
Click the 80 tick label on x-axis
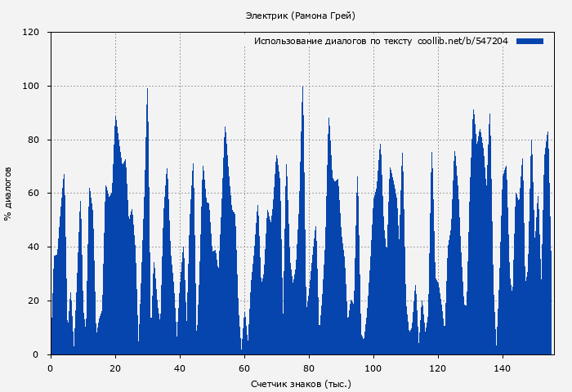[309, 367]
